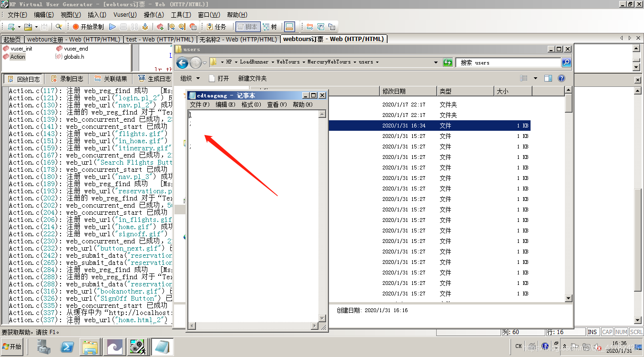
Task: Click the Open Script folder icon
Action: click(28, 27)
